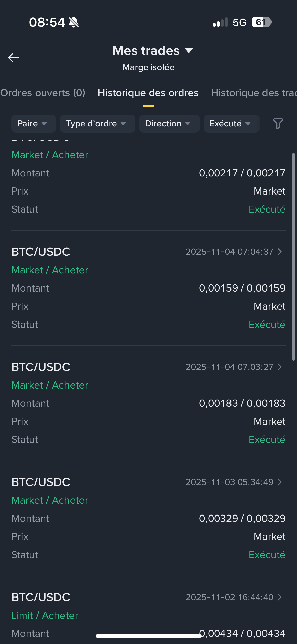297x644 pixels.
Task: Tap the battery indicator in status bar
Action: coord(261,22)
